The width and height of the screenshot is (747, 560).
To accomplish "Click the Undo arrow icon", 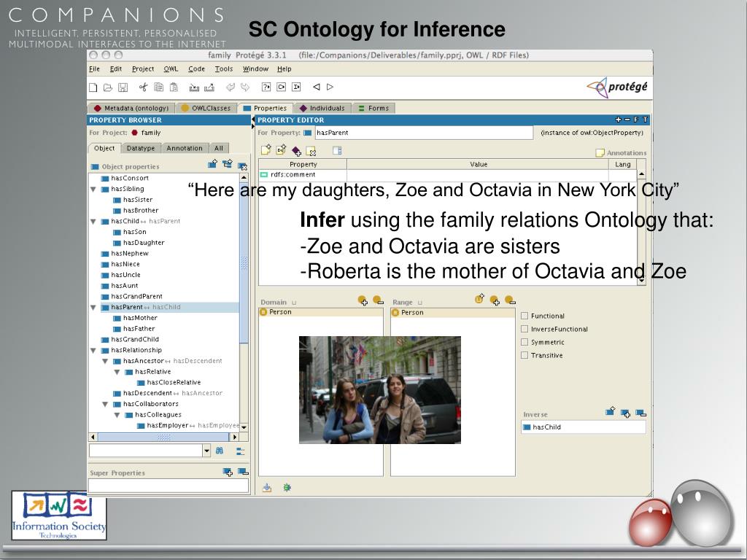I will [230, 87].
